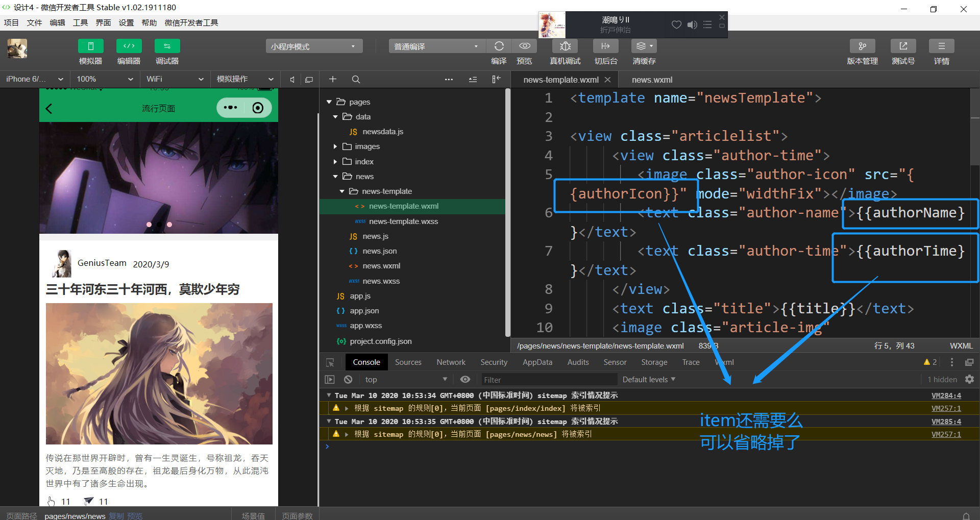Viewport: 980px width, 520px height.
Task: Toggle console live expression eye icon
Action: pos(465,379)
